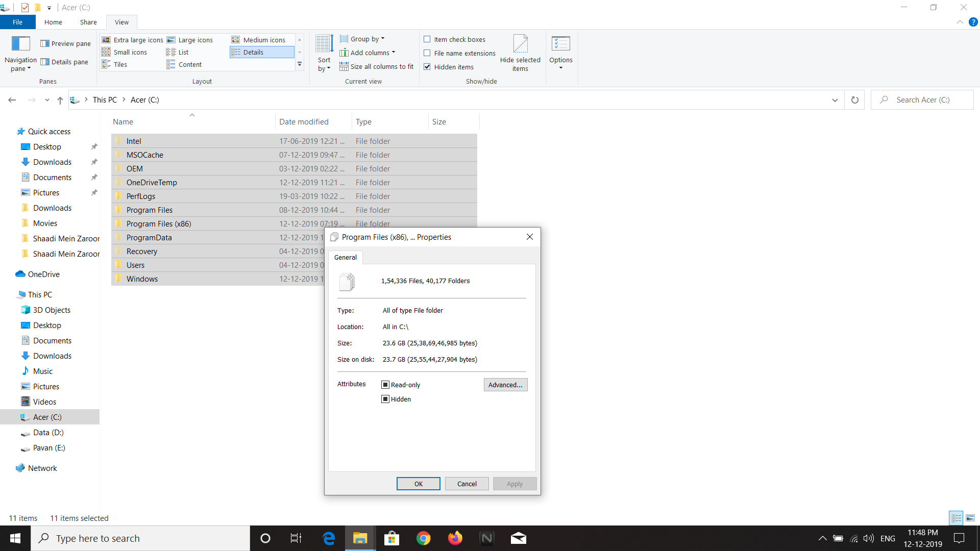Expand layout gallery more arrow
This screenshot has width=980, height=551.
tap(300, 64)
